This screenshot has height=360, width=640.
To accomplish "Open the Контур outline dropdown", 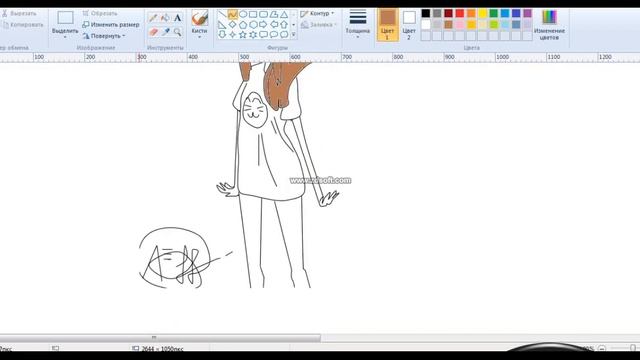I will coord(317,13).
